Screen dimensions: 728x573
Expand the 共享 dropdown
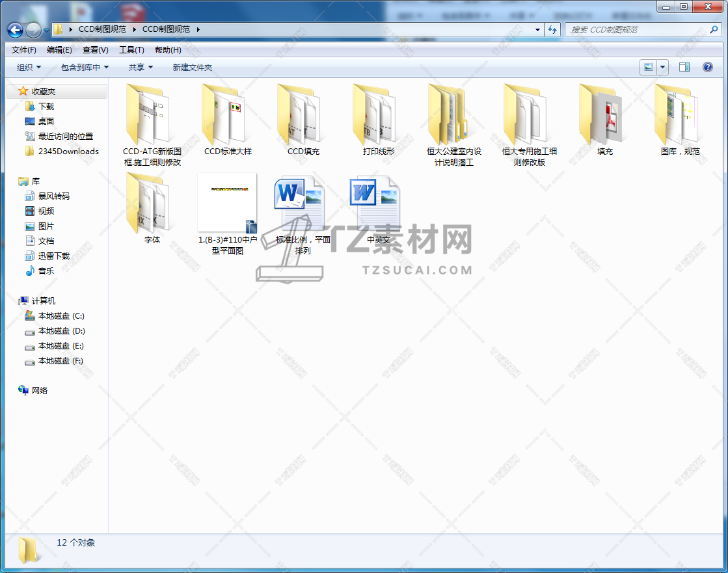141,68
